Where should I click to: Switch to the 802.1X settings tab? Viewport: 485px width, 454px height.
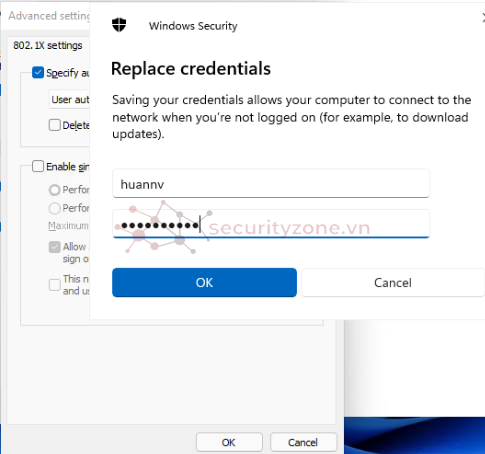click(48, 45)
